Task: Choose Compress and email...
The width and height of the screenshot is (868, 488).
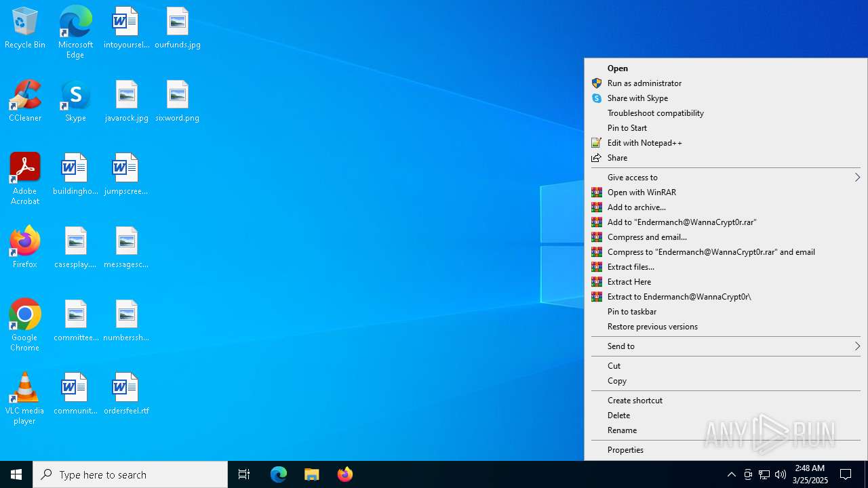Action: [x=726, y=237]
